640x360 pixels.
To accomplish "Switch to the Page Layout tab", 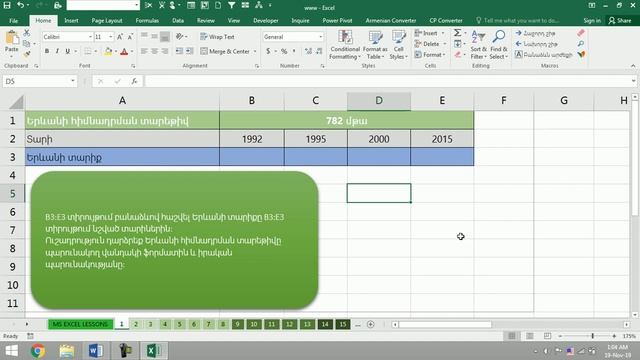I will 107,20.
